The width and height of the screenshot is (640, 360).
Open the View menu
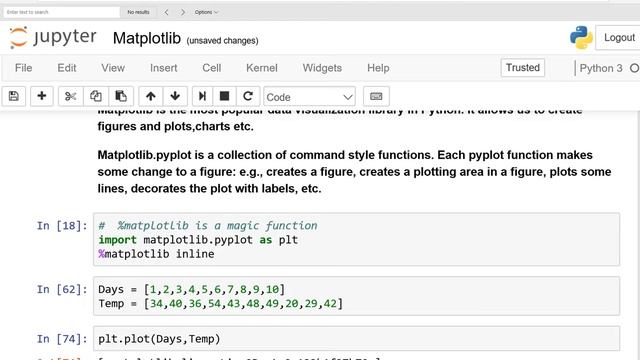click(x=113, y=68)
